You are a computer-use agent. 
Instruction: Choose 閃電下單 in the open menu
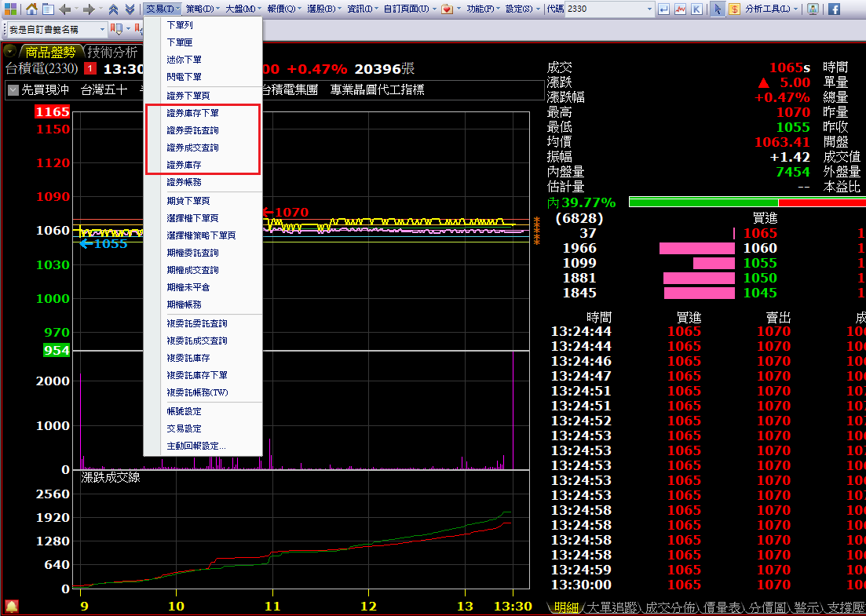point(184,77)
